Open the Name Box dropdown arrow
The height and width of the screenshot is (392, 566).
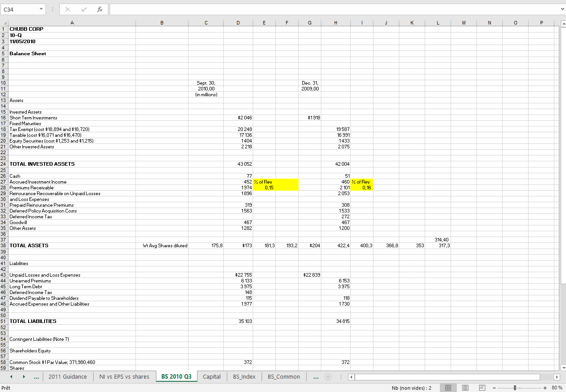tap(41, 9)
